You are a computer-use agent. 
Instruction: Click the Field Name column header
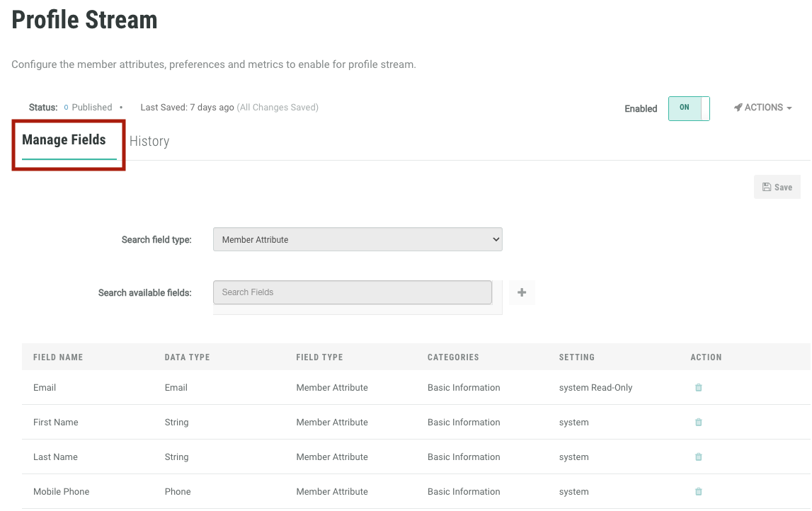click(x=58, y=357)
